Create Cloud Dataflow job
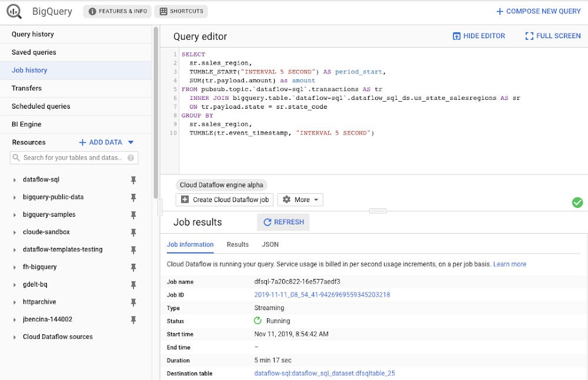This screenshot has width=588, height=380. point(225,200)
